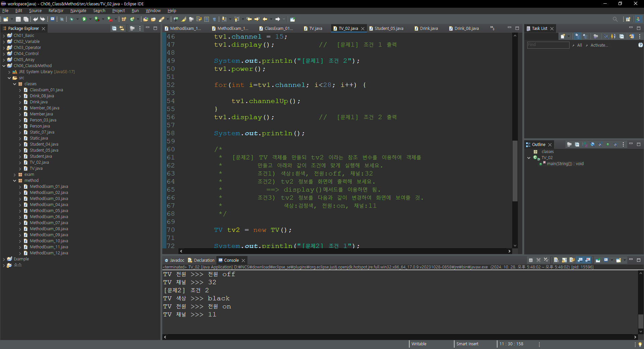Click the New Task icon in Task List
The image size is (644, 349).
click(x=563, y=36)
